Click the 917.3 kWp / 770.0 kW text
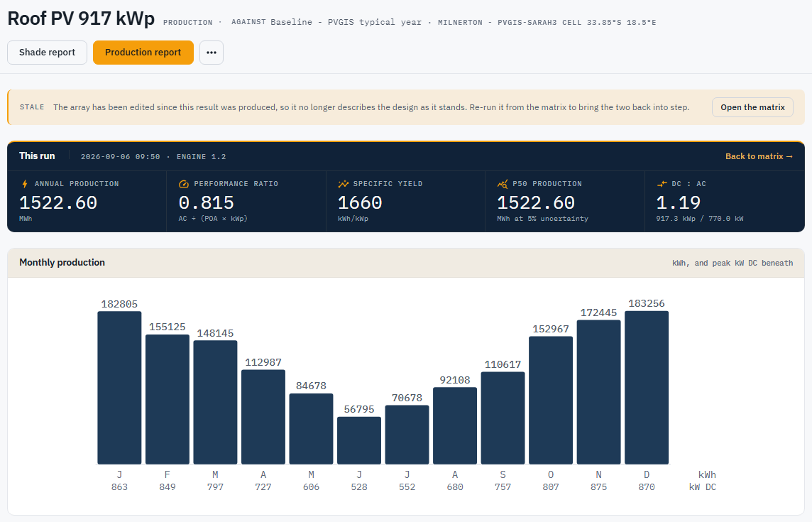This screenshot has width=812, height=522. pyautogui.click(x=700, y=219)
